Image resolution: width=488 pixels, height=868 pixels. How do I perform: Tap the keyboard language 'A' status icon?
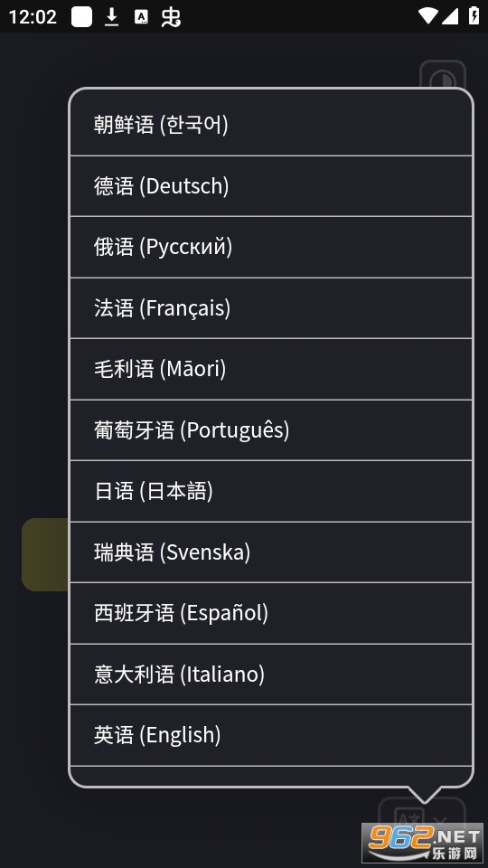141,16
